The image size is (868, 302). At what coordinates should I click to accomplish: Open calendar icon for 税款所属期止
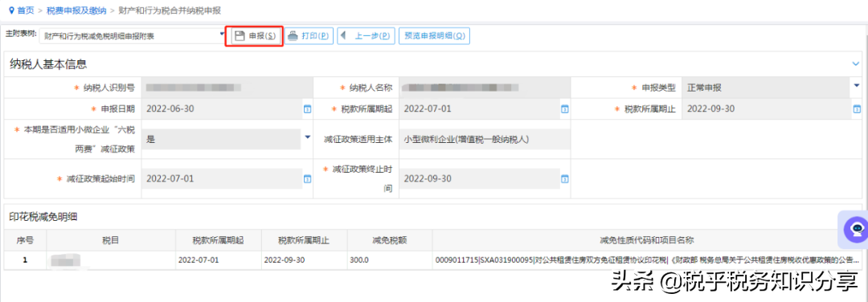pyautogui.click(x=857, y=109)
